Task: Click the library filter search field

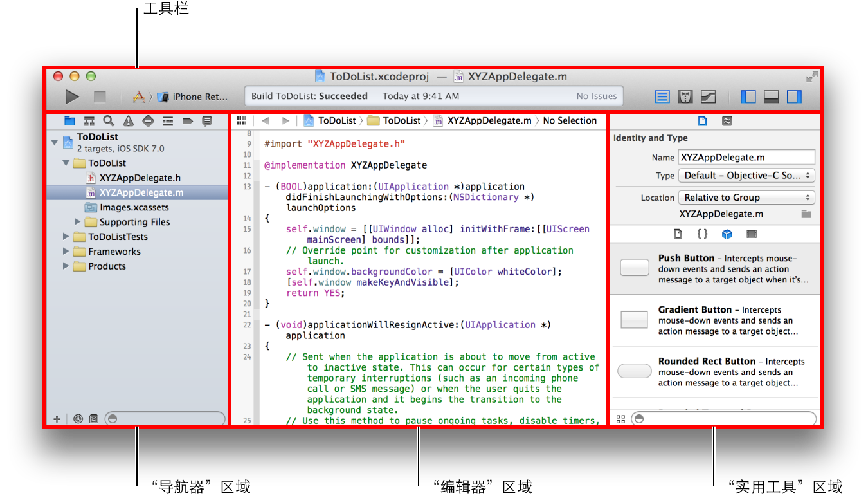Action: [x=724, y=419]
